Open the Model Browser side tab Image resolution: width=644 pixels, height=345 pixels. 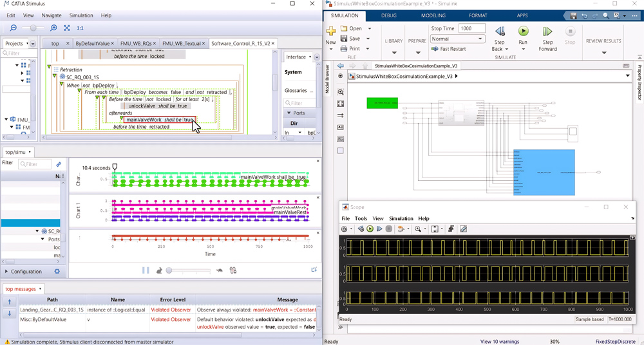click(327, 79)
